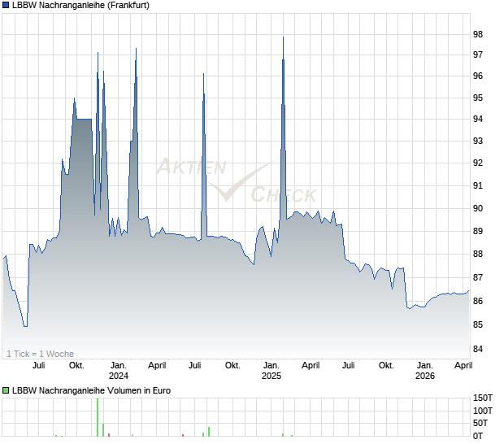Click the 150T volume axis label
Viewport: 504px width, 444px height.
(x=483, y=398)
